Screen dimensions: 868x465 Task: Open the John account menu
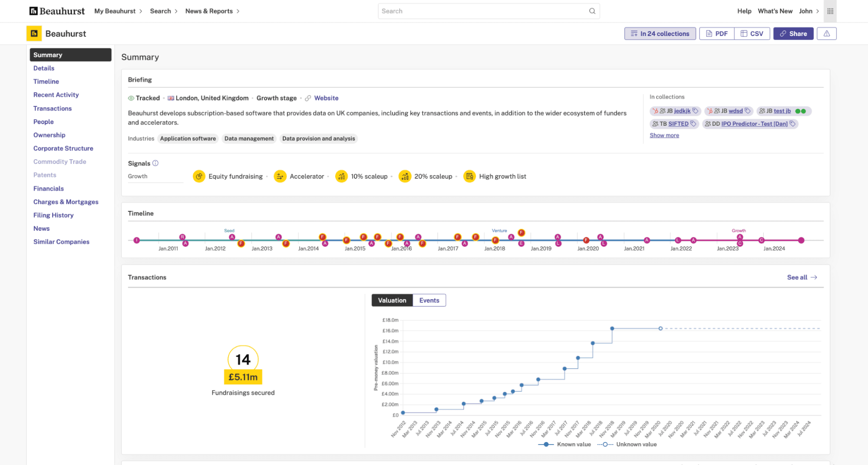click(x=809, y=11)
